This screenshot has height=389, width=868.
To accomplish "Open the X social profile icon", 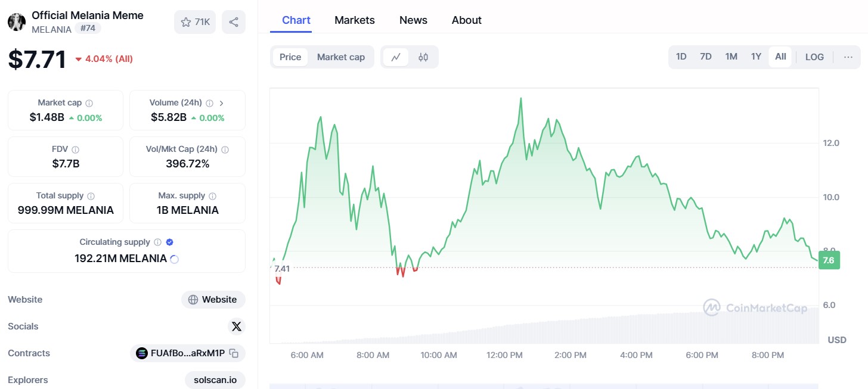I will point(237,326).
